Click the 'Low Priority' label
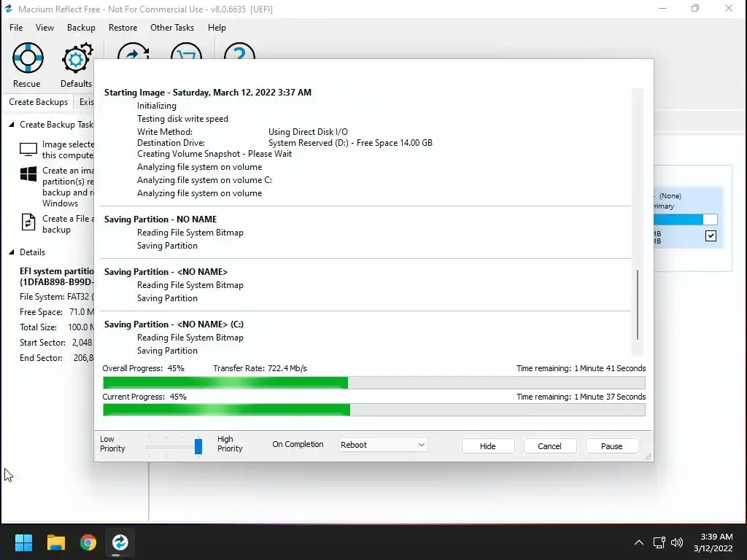This screenshot has width=747, height=560. point(112,444)
